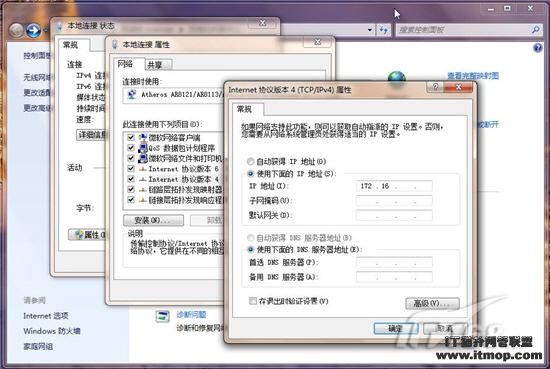Close the IPv4 属性 dialog
The width and height of the screenshot is (550, 369).
(458, 87)
